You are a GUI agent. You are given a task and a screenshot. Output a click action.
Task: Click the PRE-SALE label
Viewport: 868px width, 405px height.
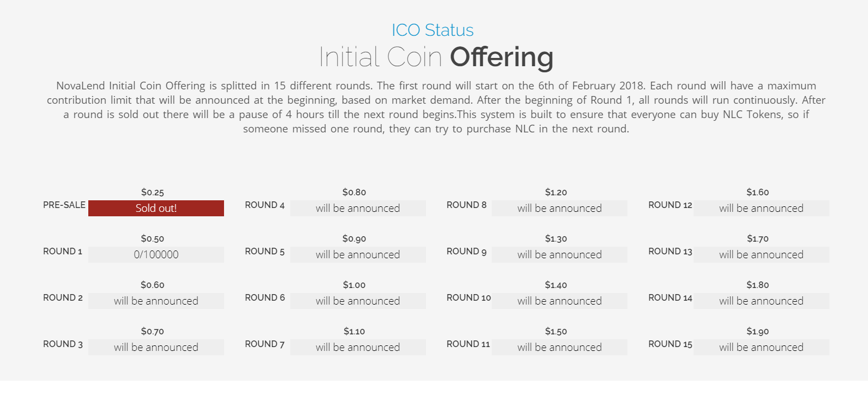coord(65,205)
